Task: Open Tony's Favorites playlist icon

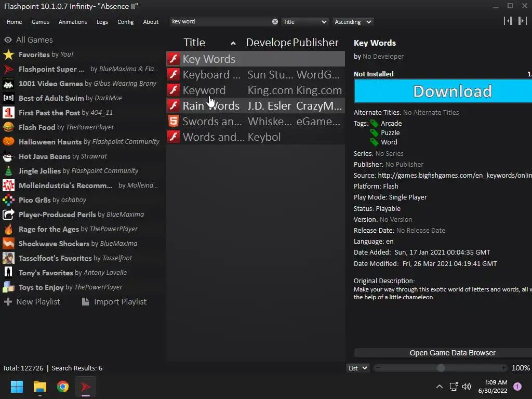Action: (8, 273)
